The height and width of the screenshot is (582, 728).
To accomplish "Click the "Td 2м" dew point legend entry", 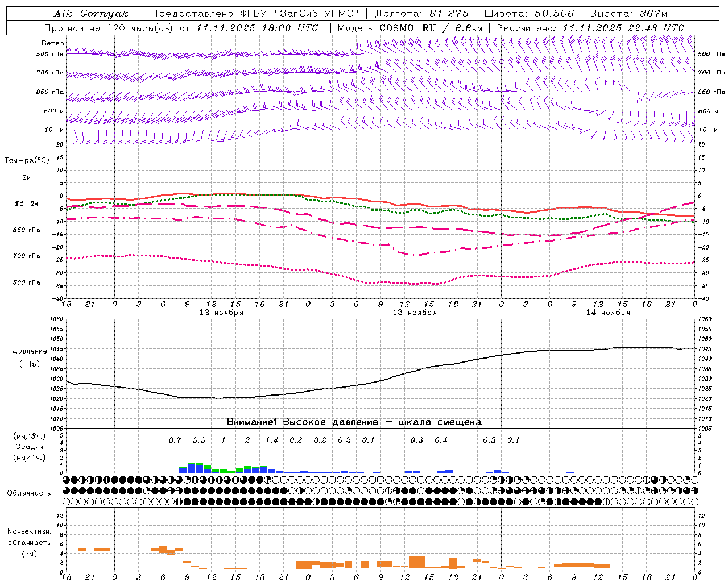I will [27, 203].
